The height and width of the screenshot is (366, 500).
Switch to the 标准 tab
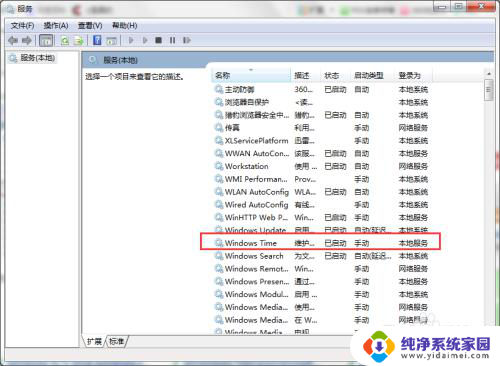[116, 341]
